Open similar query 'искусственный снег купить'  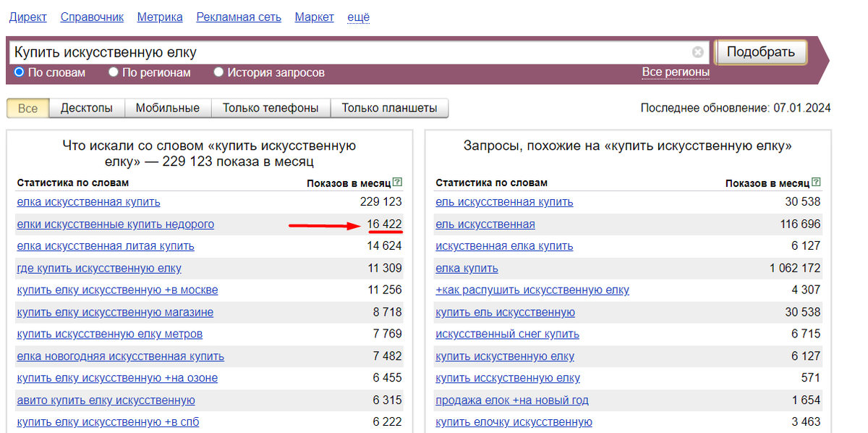(x=507, y=335)
